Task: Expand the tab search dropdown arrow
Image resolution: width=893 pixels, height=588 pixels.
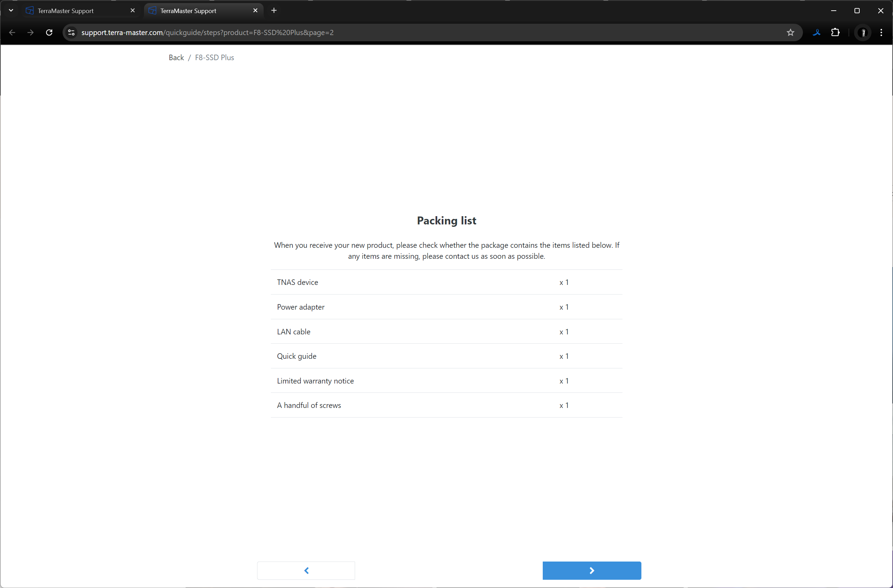Action: tap(11, 11)
